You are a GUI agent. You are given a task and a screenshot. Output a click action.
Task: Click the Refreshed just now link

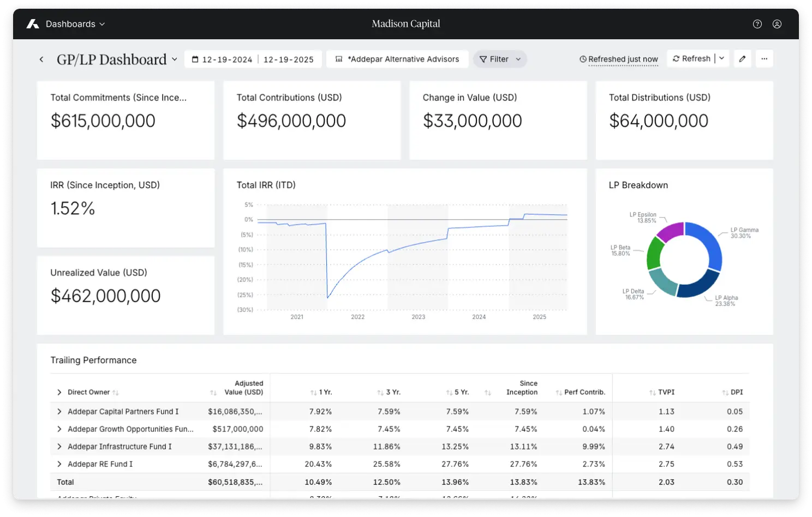(623, 59)
